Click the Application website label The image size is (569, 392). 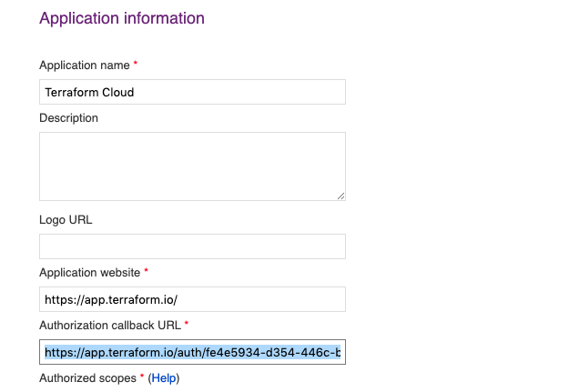click(89, 272)
